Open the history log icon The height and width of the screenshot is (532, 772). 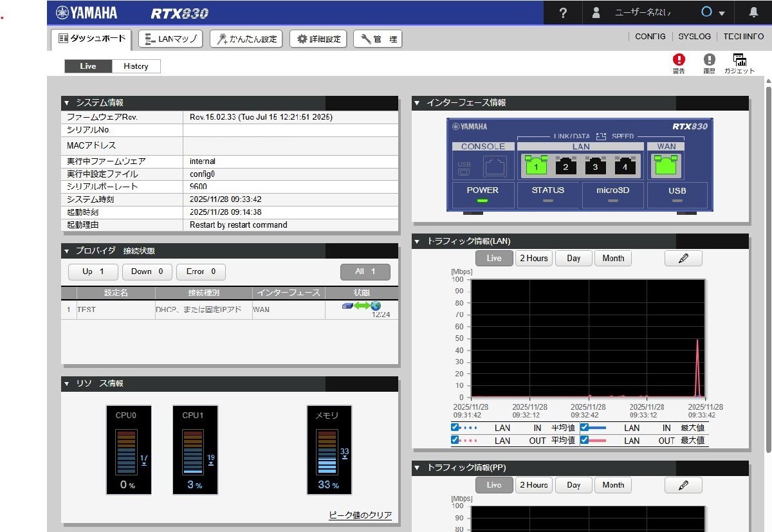[709, 60]
